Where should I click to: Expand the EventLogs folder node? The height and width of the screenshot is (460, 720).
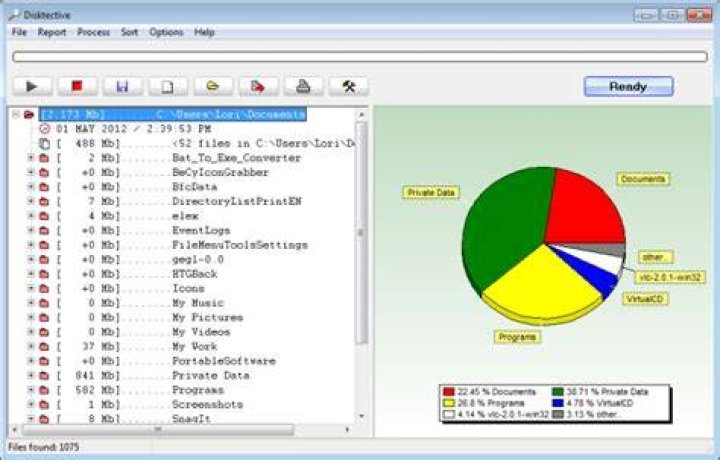[x=31, y=230]
